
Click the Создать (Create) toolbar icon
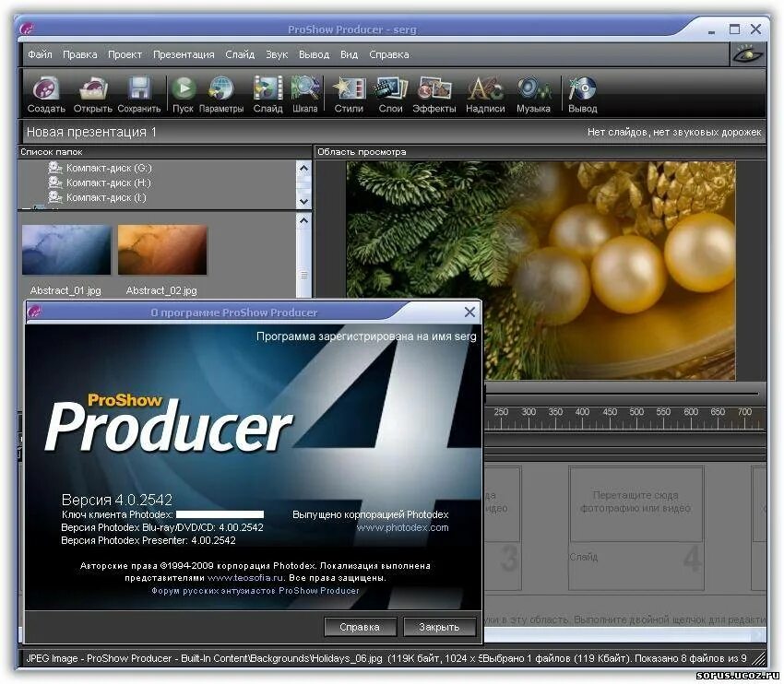click(x=46, y=94)
